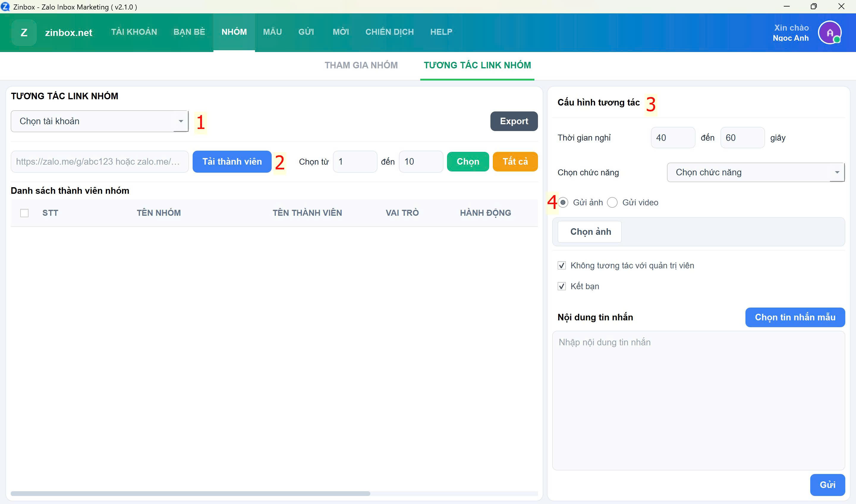Click the horizontal scrollbar under member list
856x504 pixels.
click(190, 494)
